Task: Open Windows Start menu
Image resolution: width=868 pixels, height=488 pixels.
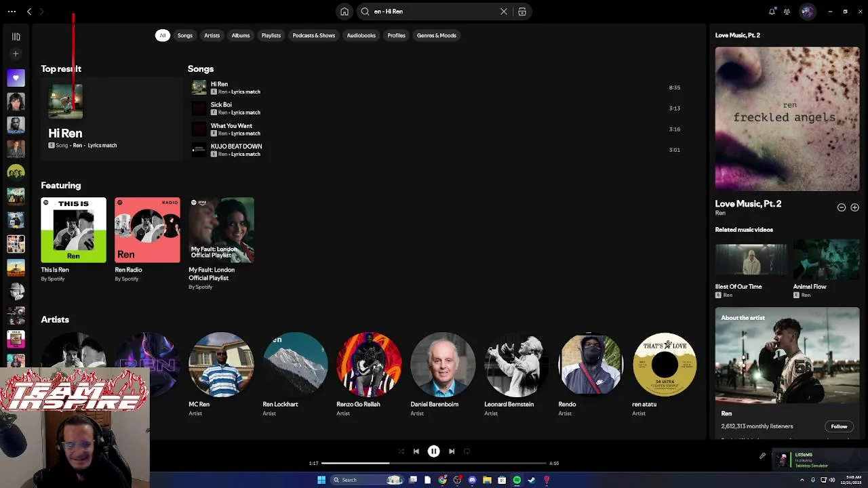Action: [321, 480]
